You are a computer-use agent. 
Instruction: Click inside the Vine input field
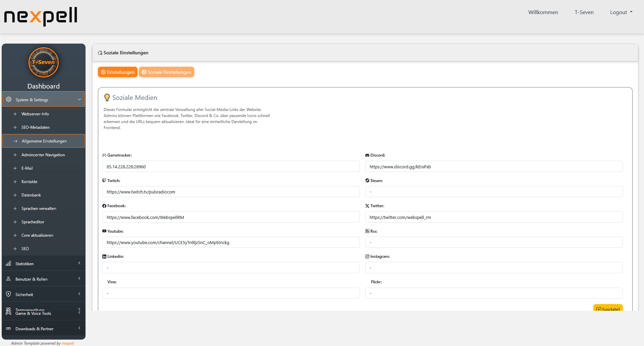(x=231, y=293)
